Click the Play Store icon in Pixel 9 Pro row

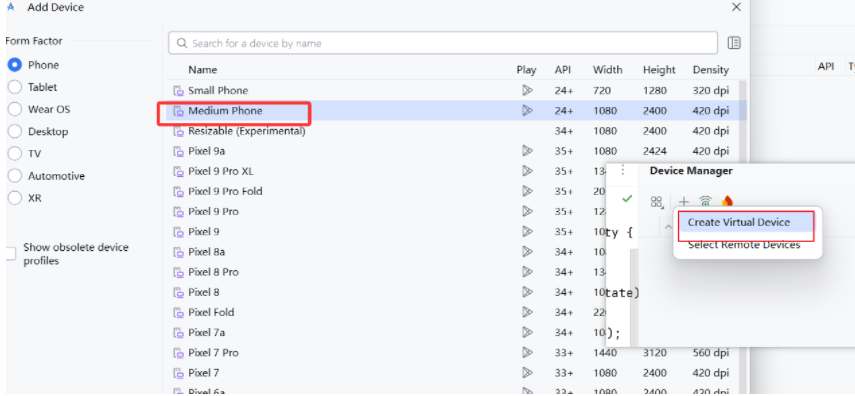tap(527, 211)
